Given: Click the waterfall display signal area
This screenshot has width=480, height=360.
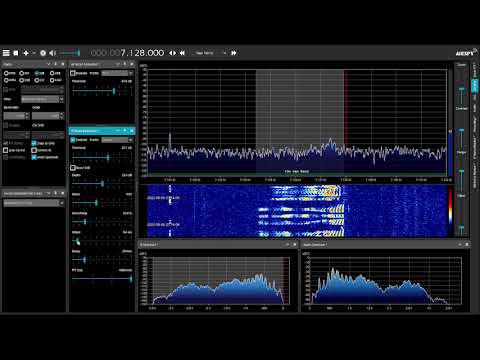Looking at the screenshot, I should (x=297, y=211).
